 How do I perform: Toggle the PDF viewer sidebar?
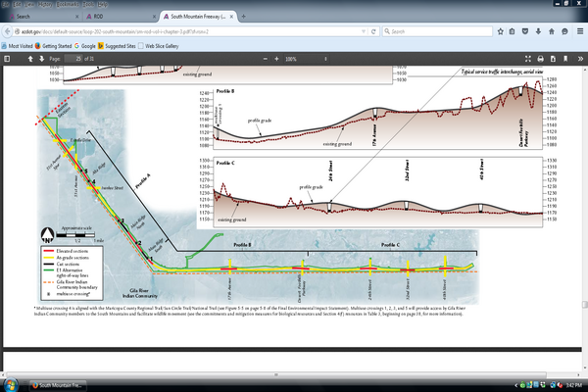click(9, 59)
